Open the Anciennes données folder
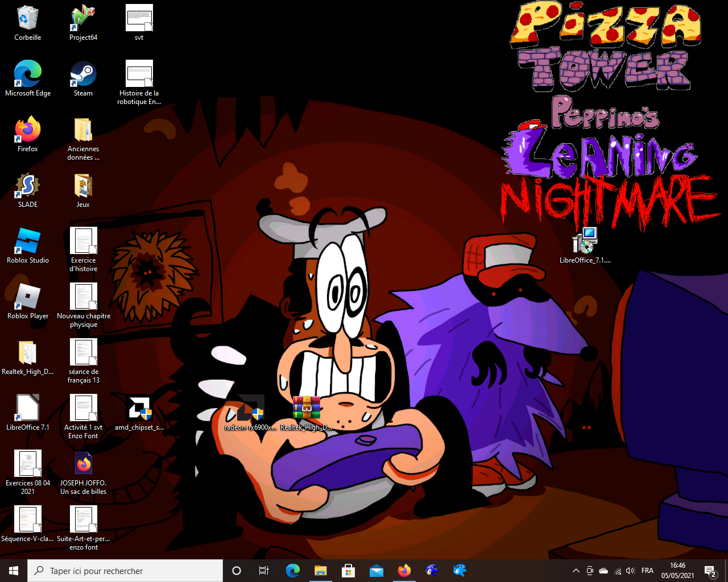728x582 pixels. pyautogui.click(x=83, y=138)
